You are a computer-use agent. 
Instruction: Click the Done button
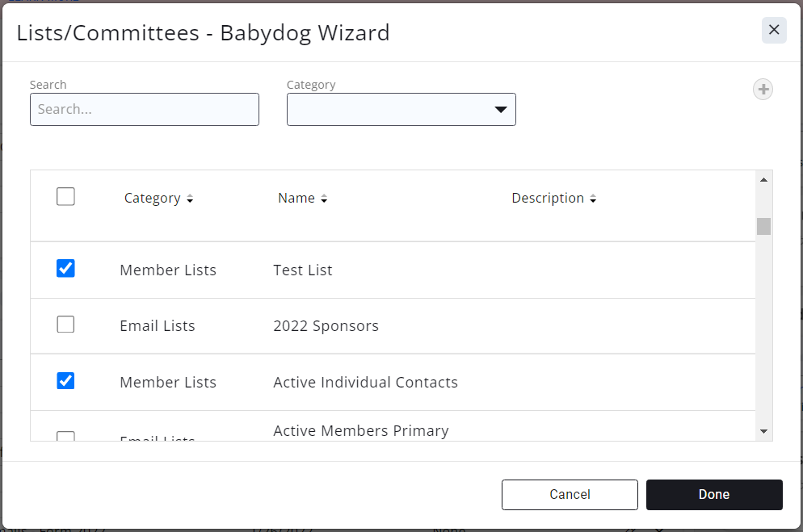coord(713,495)
